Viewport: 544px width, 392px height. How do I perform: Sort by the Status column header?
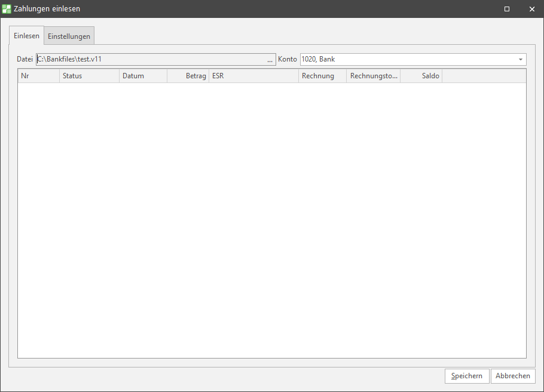89,76
